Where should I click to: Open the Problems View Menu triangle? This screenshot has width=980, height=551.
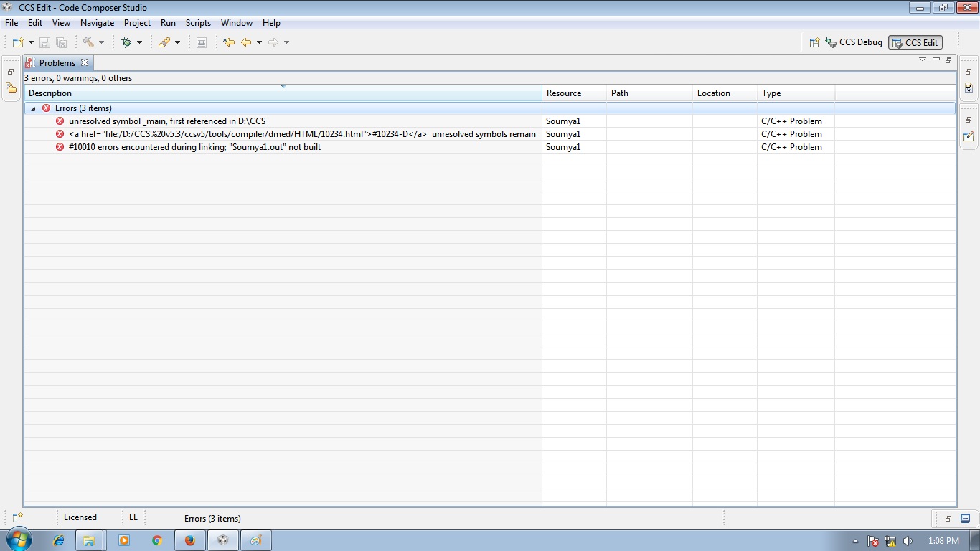tap(923, 60)
